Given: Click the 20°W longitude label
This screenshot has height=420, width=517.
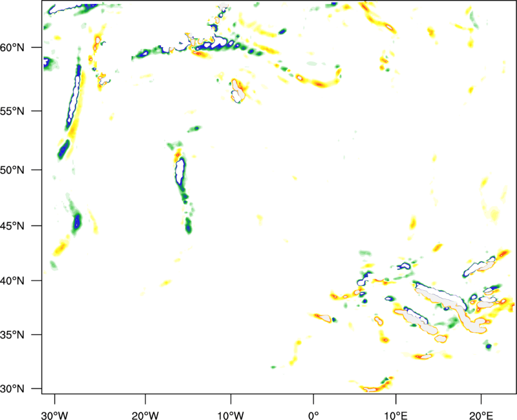Looking at the screenshot, I should click(145, 415).
